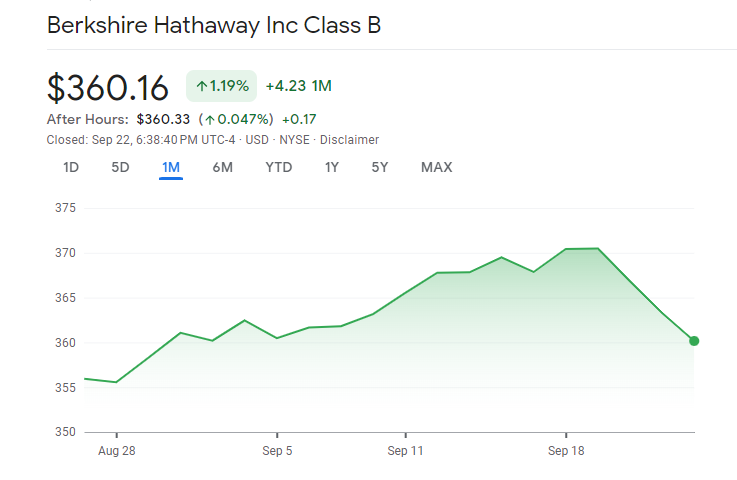This screenshot has width=737, height=480.
Task: Click the 360 y-axis label
Action: point(65,343)
